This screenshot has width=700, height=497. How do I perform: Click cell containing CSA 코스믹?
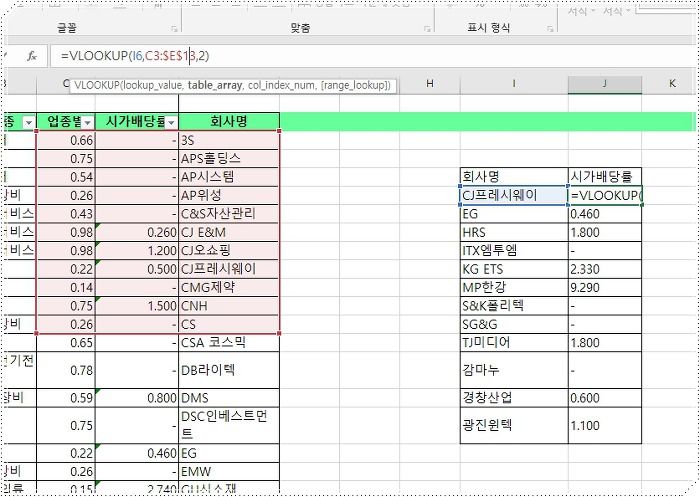click(x=229, y=342)
